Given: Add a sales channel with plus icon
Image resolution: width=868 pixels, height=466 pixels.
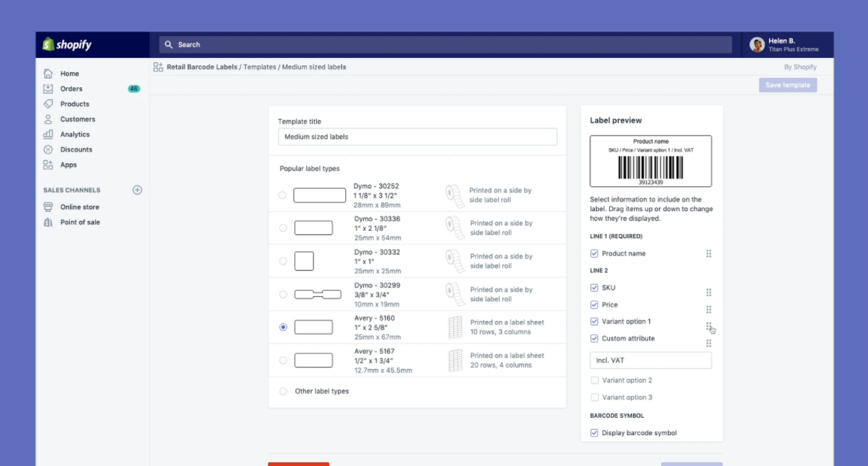Looking at the screenshot, I should (138, 190).
